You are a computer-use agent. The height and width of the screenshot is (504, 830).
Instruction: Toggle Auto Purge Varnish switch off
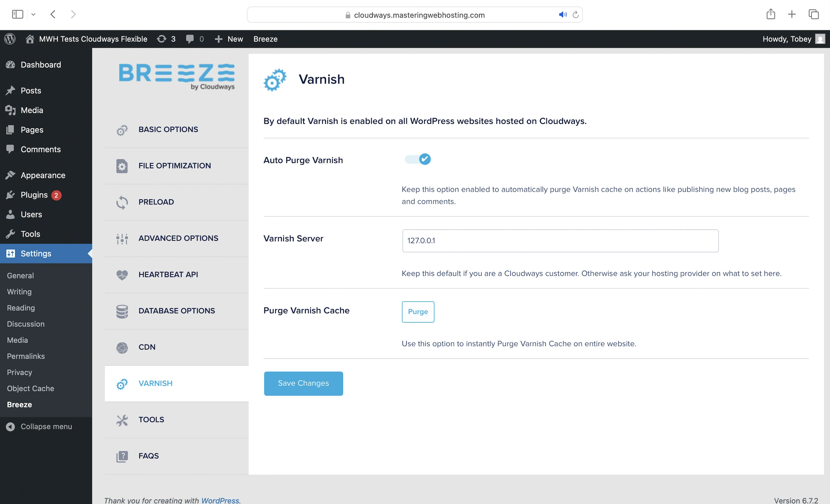(x=417, y=159)
